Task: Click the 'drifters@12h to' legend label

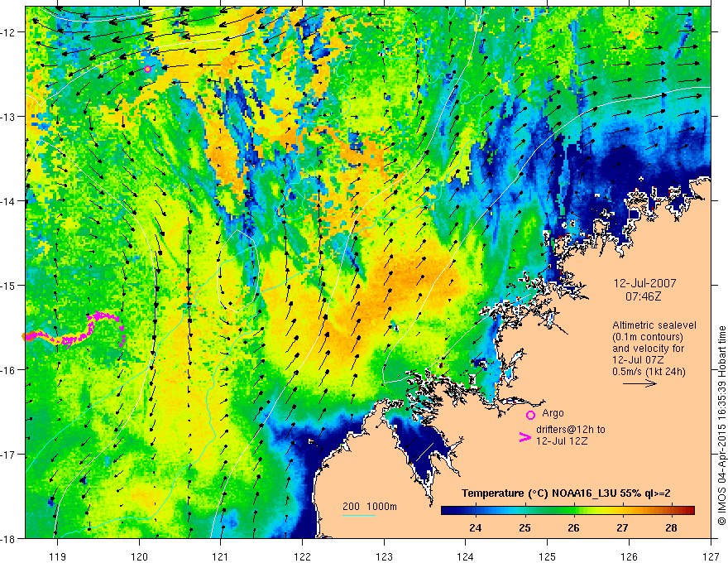Action: [x=571, y=430]
